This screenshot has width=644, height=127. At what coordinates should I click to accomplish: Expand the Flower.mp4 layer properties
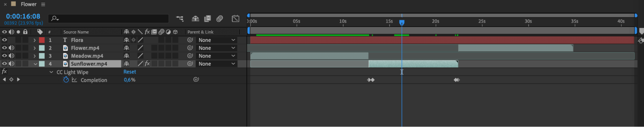click(x=34, y=48)
